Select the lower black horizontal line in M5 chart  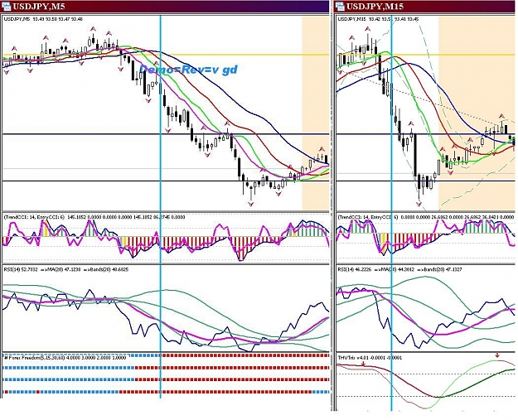tap(165, 181)
